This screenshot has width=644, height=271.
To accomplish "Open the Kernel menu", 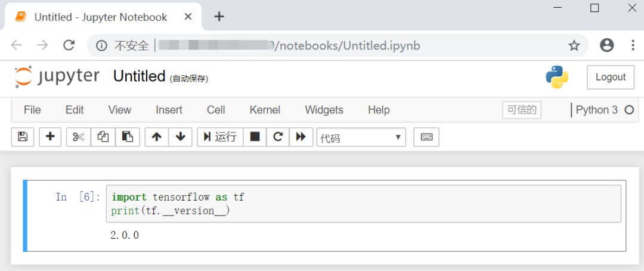I will (265, 110).
